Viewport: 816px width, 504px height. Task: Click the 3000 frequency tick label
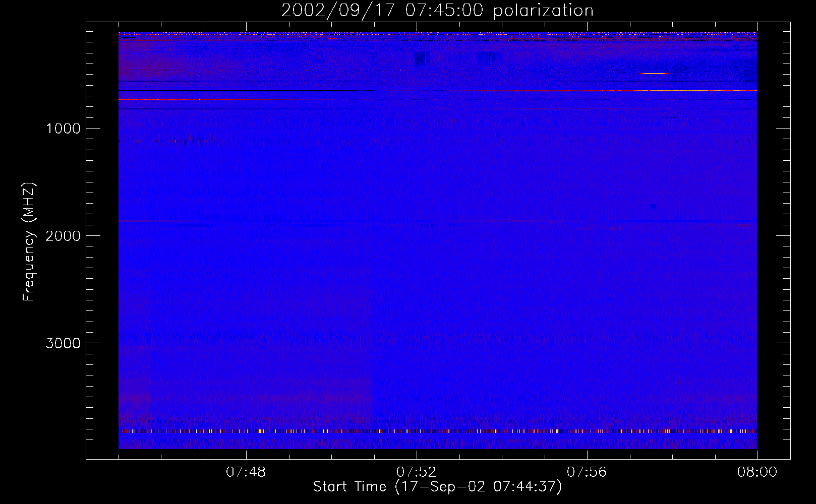point(63,343)
